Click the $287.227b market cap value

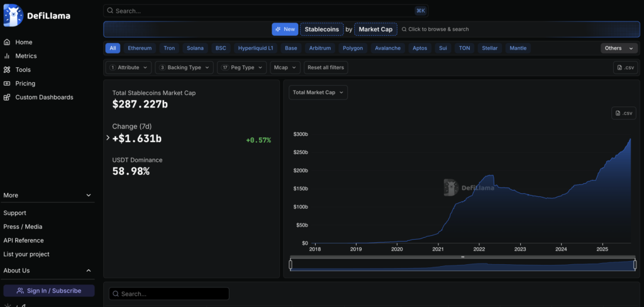coord(140,104)
